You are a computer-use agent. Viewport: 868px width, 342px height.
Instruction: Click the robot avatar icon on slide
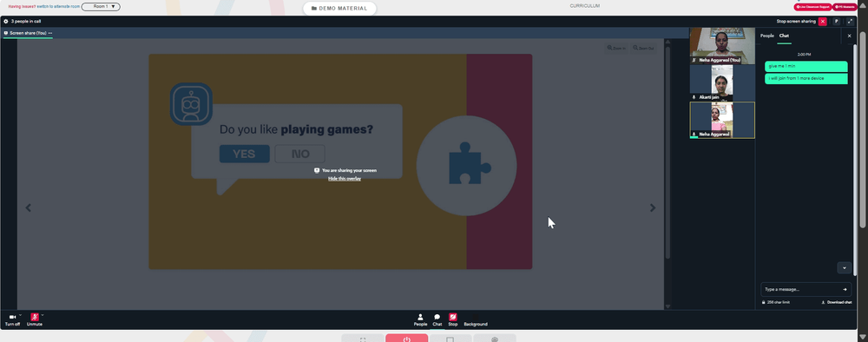coord(191,104)
